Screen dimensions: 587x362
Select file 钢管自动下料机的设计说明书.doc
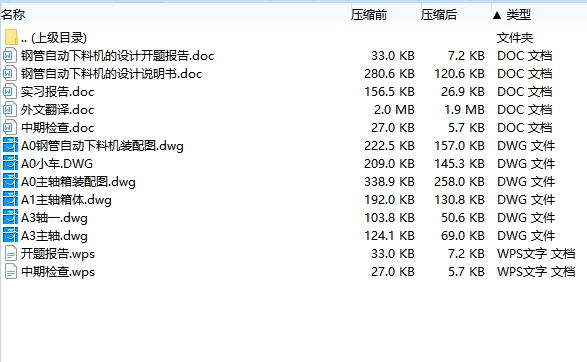point(112,74)
